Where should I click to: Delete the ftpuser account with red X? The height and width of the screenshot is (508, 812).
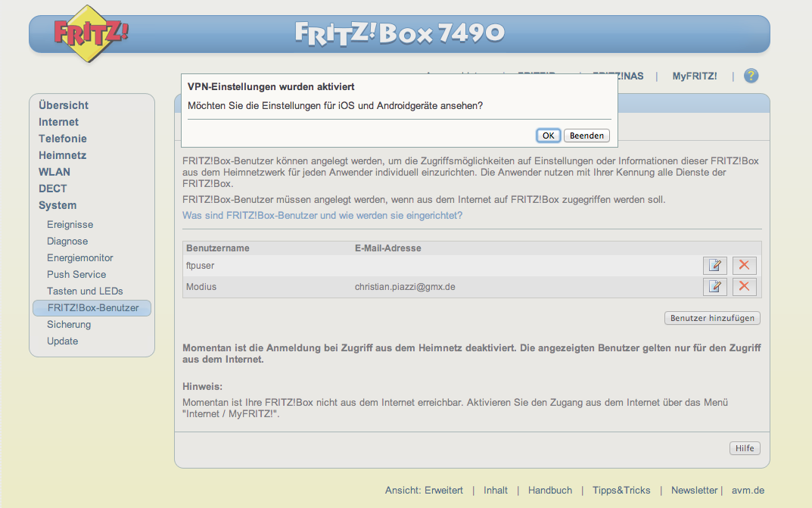744,266
